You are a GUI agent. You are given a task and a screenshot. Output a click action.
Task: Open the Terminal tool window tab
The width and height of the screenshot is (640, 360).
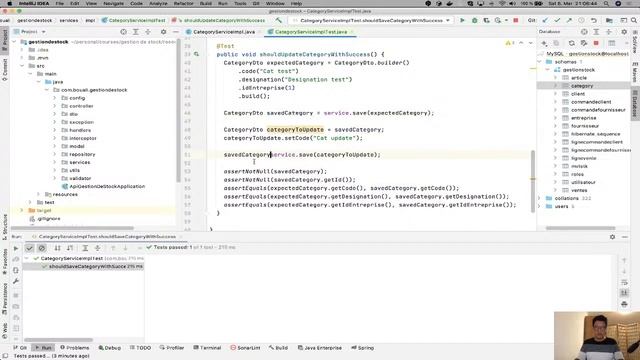click(x=207, y=348)
